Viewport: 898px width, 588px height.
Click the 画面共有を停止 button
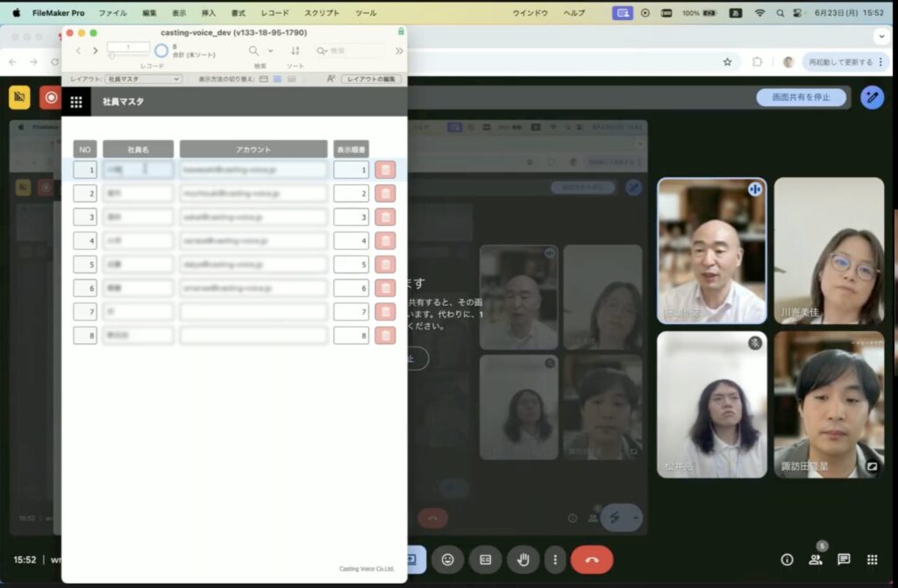point(801,97)
